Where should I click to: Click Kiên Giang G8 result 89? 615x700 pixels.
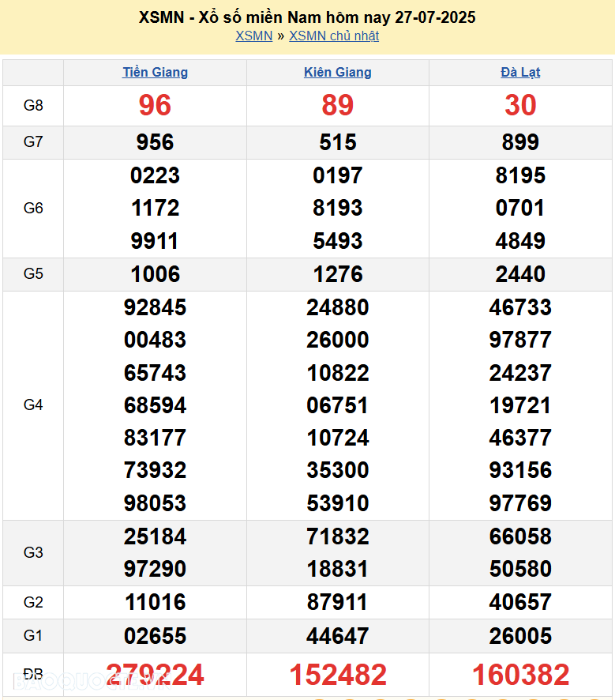pos(337,105)
